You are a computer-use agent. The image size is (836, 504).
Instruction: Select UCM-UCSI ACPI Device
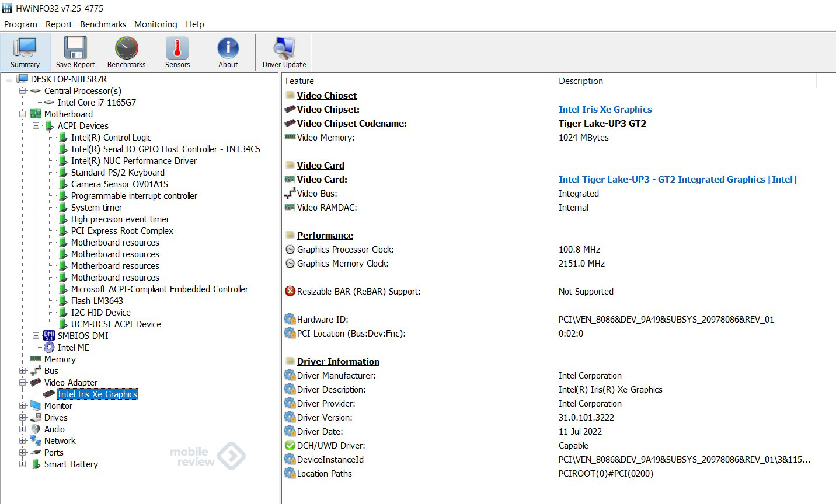116,324
